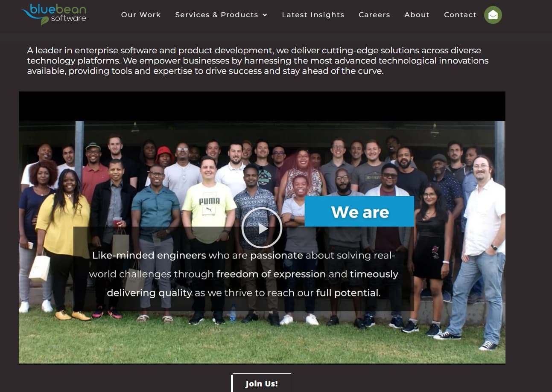This screenshot has width=552, height=392.
Task: Click the "Like-minded engineers" caption text
Action: click(x=149, y=256)
